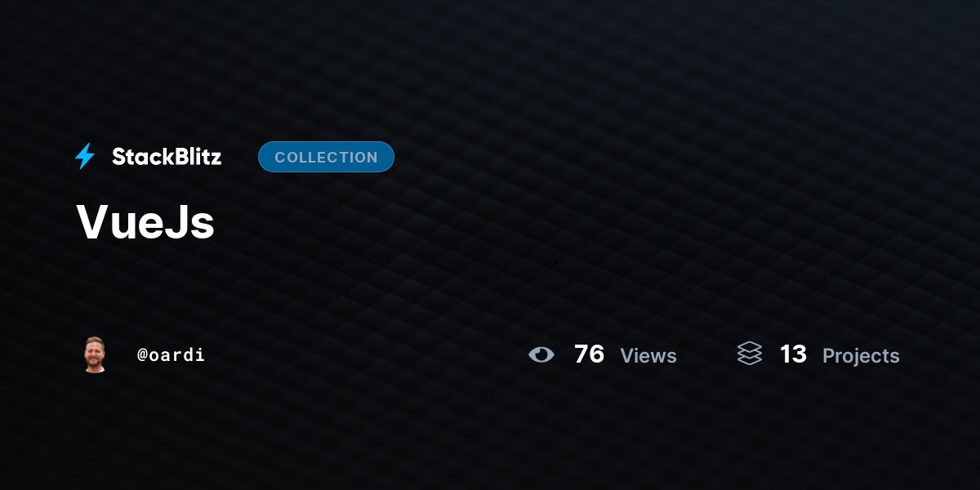
Task: Click the blue bolt icon beside StackBlitz
Action: pyautogui.click(x=85, y=156)
